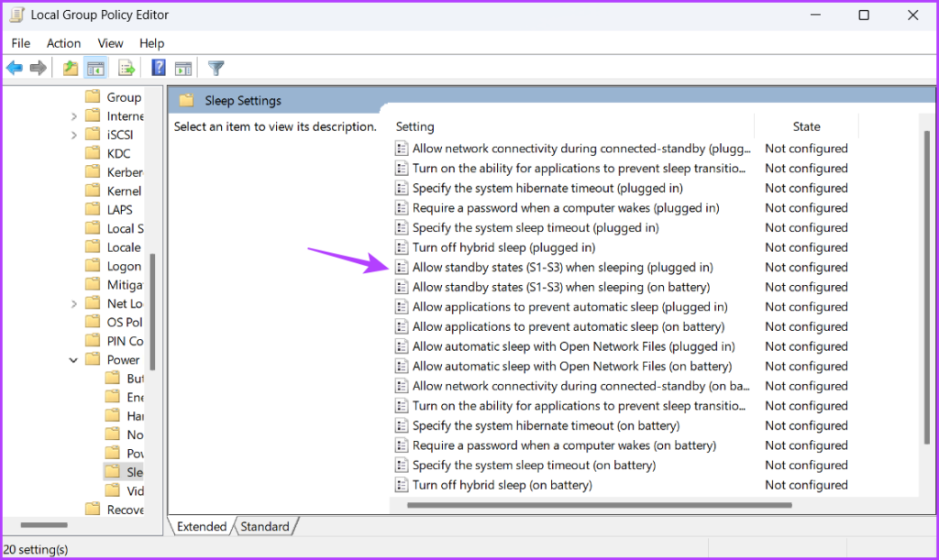
Task: Click the Export List toolbar icon
Action: tap(127, 68)
